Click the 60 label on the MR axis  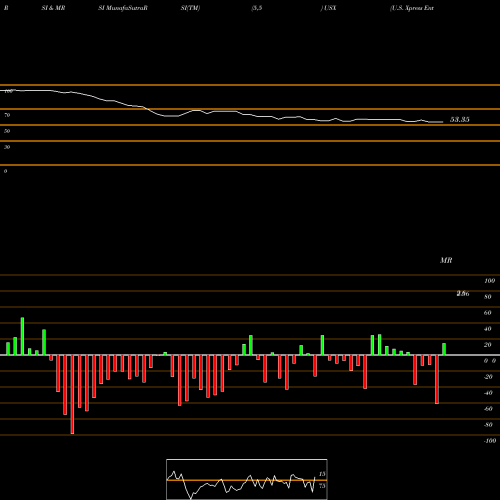point(488,313)
